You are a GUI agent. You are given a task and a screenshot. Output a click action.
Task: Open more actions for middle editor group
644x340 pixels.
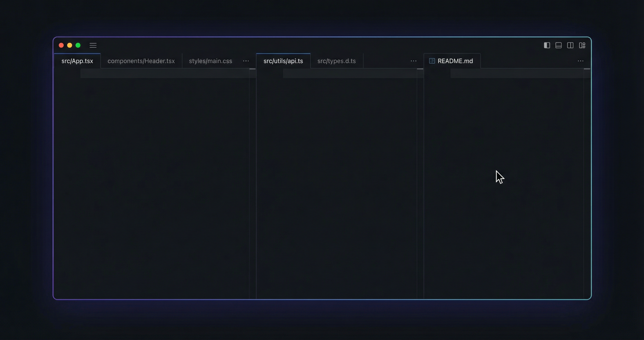[x=414, y=61]
